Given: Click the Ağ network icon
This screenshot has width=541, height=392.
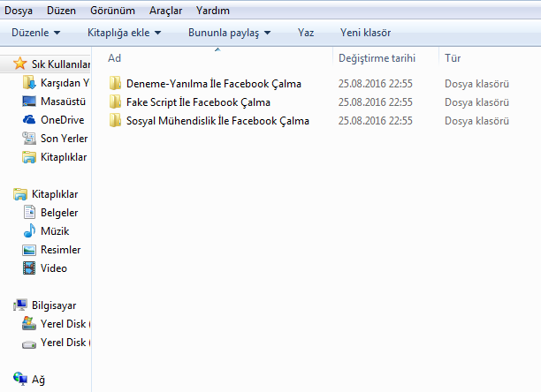Looking at the screenshot, I should 20,379.
